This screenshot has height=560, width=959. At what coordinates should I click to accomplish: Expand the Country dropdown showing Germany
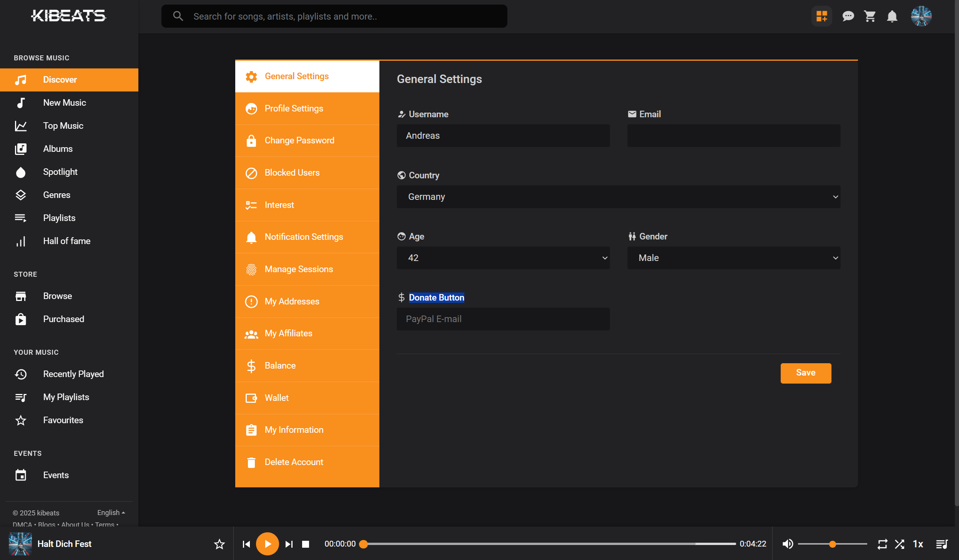(618, 197)
